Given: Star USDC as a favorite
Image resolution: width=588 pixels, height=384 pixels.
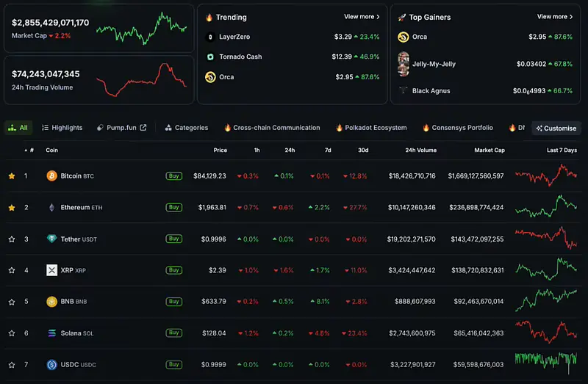Looking at the screenshot, I should pos(12,364).
